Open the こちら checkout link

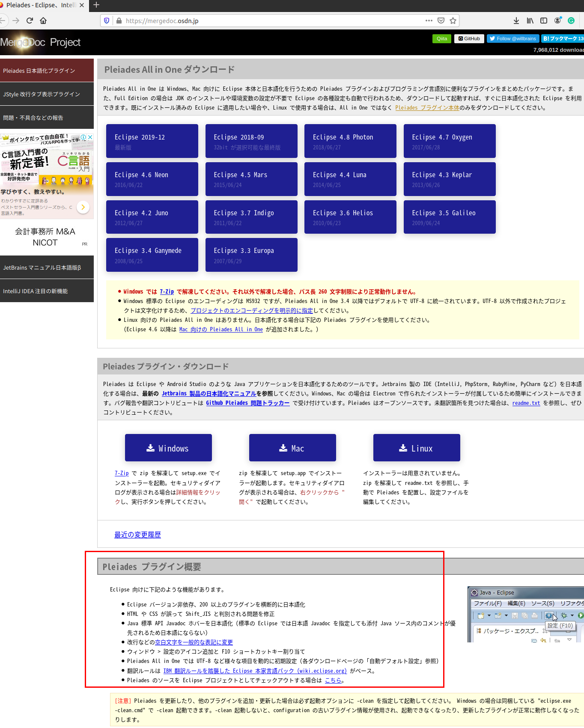(x=333, y=680)
